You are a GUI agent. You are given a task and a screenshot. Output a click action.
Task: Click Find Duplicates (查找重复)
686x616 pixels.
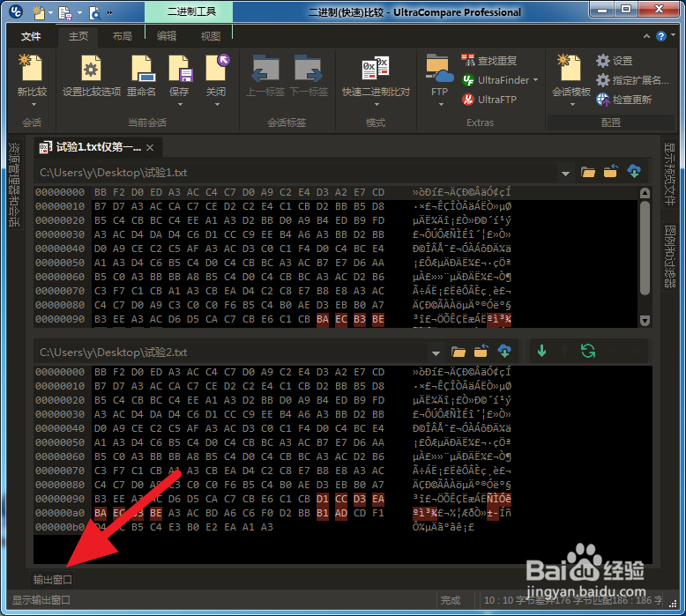coord(489,60)
